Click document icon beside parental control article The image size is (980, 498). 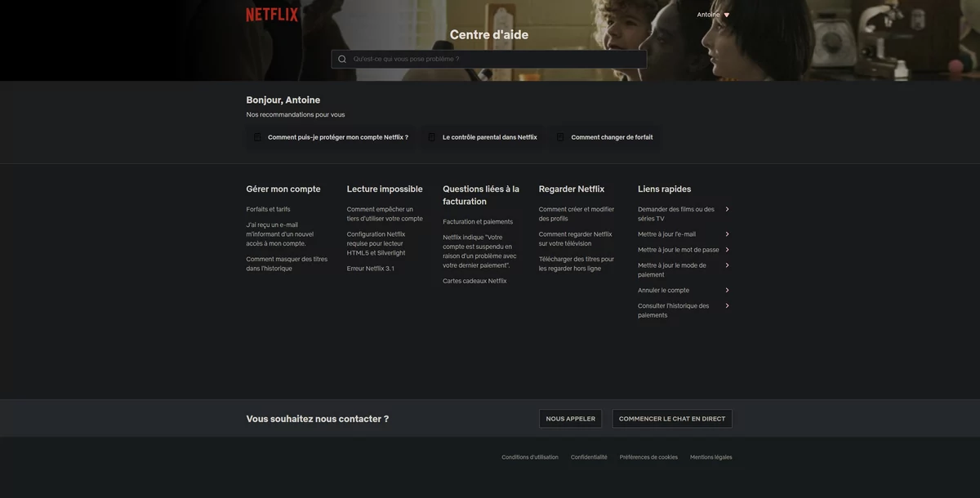click(432, 137)
